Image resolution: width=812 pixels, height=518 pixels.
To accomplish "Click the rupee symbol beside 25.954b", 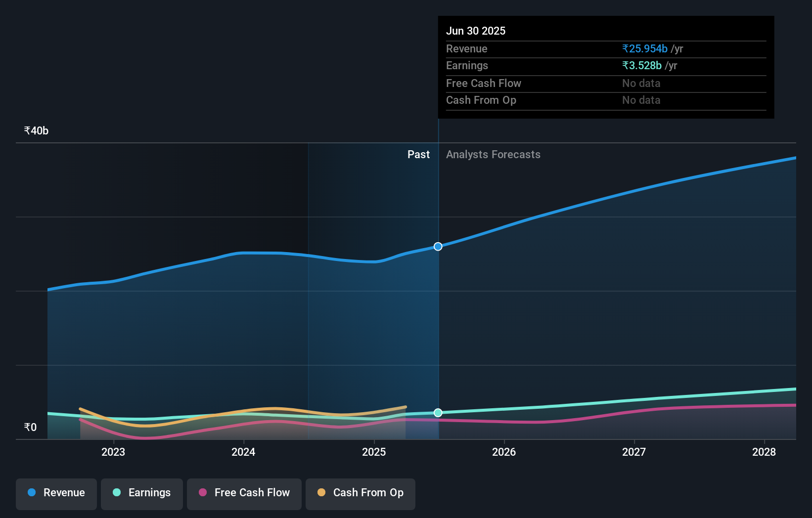I will coord(625,48).
